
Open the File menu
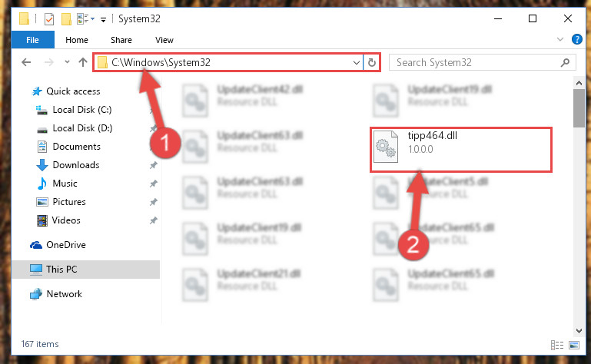(32, 40)
